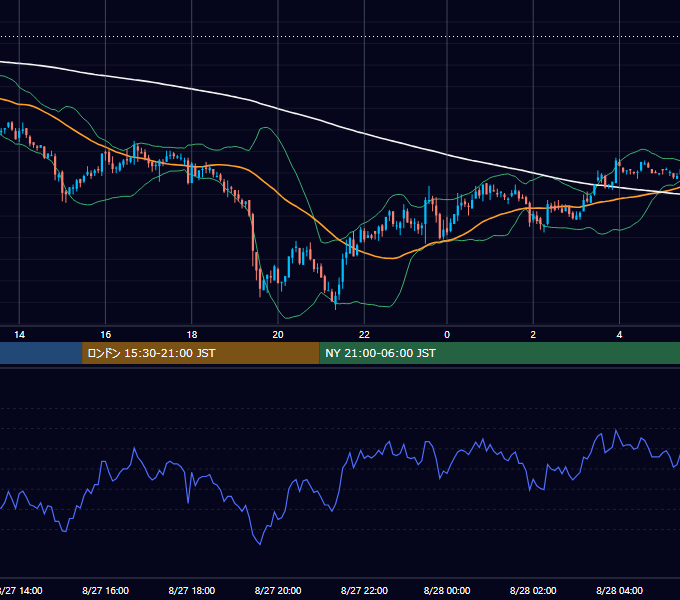Screen dimensions: 680x600
Task: Click the London 15:30-21:00 JST session bar
Action: coord(200,353)
